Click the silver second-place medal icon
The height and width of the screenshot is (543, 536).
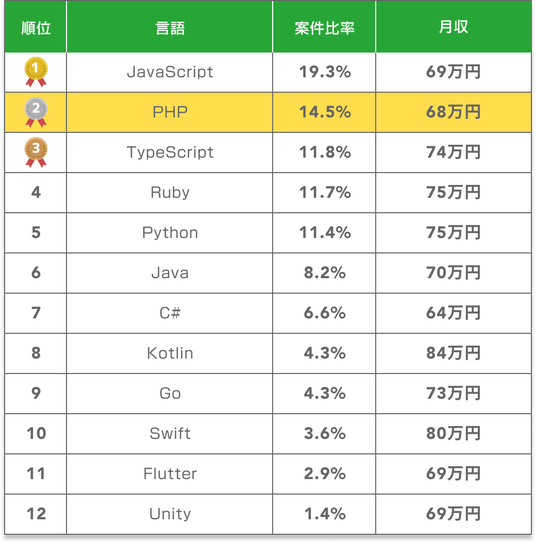[36, 112]
